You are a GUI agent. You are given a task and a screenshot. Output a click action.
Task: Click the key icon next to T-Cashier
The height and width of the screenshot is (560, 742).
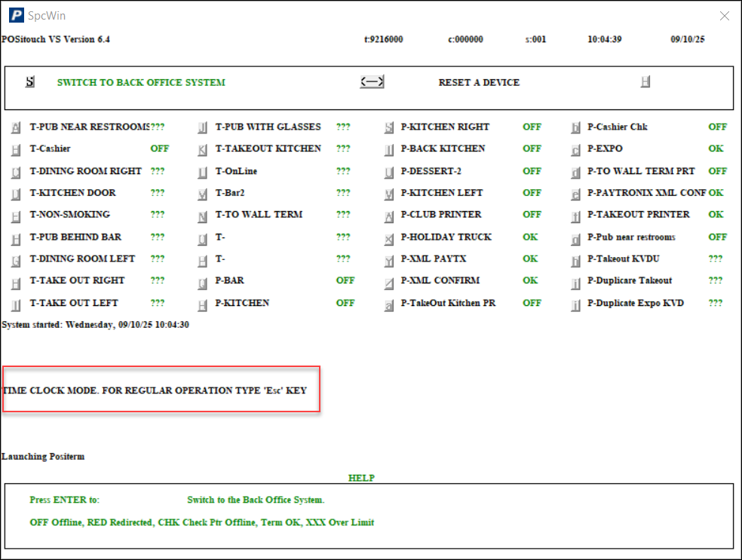(16, 150)
